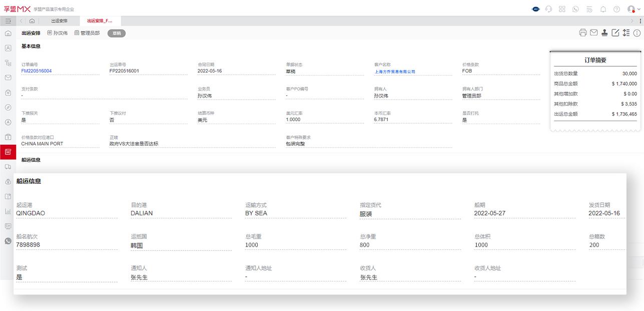644x311 pixels.
Task: Click the AI assistant icon in the top bar
Action: (x=536, y=9)
